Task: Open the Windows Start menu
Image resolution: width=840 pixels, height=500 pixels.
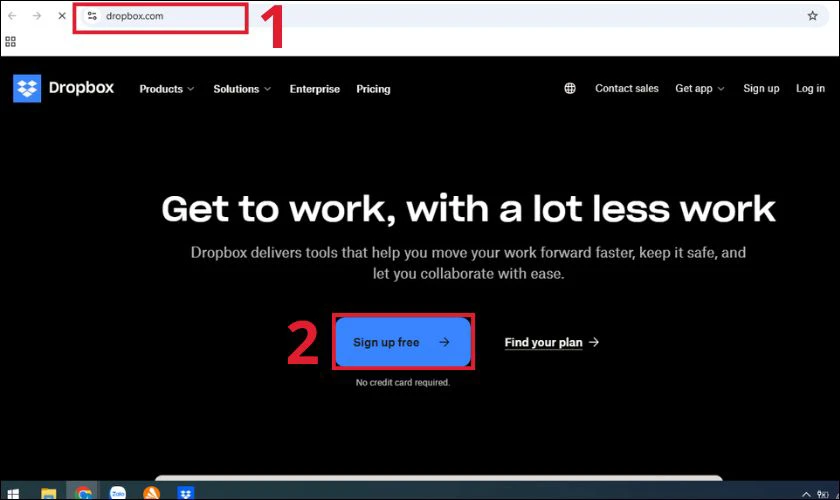Action: pyautogui.click(x=13, y=493)
